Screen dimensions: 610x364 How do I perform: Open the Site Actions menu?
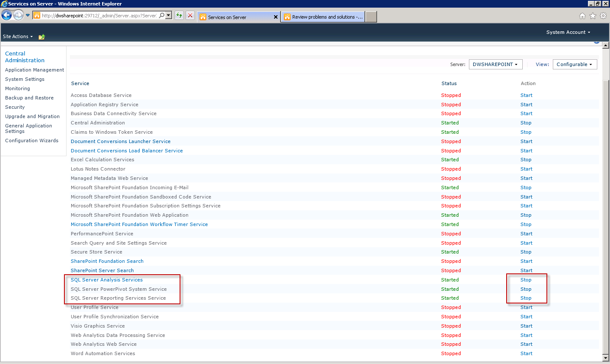tap(18, 36)
